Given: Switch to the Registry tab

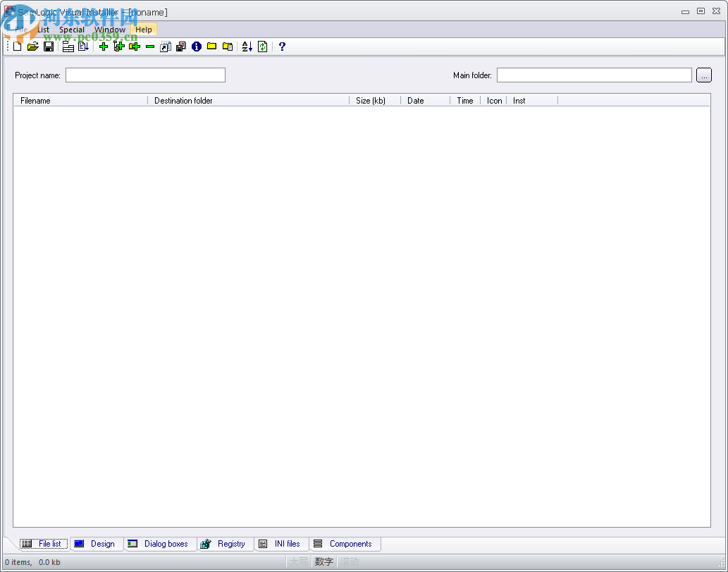Looking at the screenshot, I should (x=225, y=543).
